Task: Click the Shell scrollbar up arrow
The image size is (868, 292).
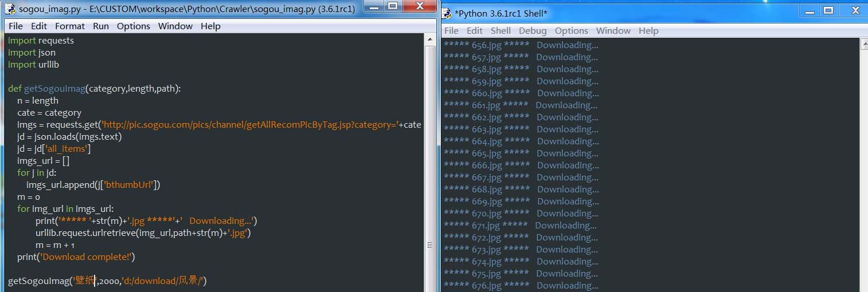Action: 863,44
